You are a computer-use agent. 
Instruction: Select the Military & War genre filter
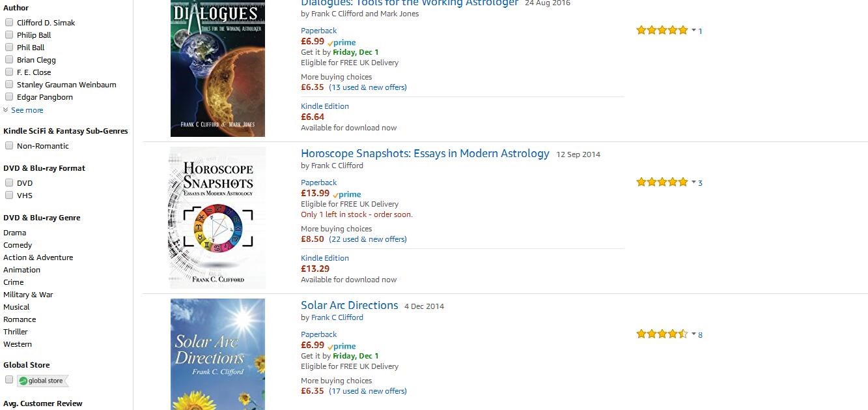(28, 295)
